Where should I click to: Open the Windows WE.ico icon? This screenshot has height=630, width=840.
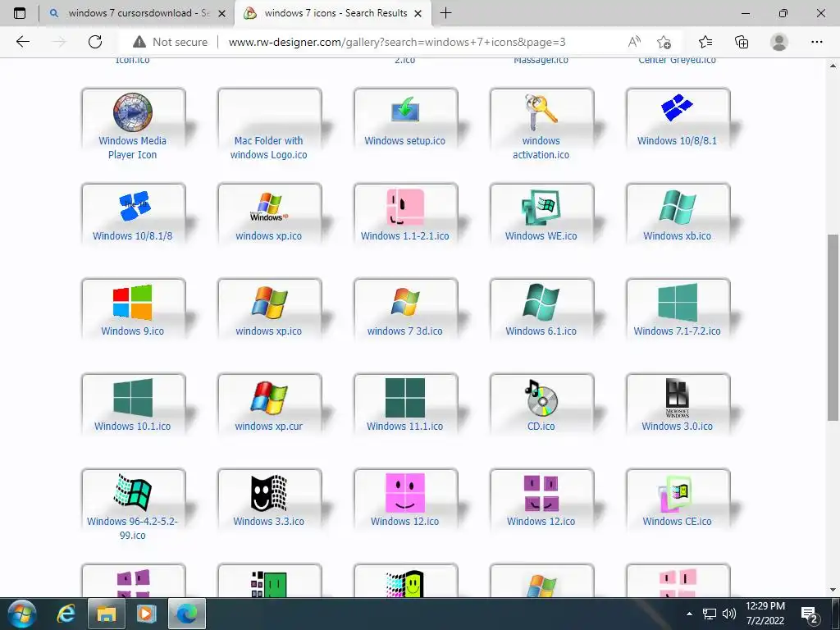click(x=541, y=207)
